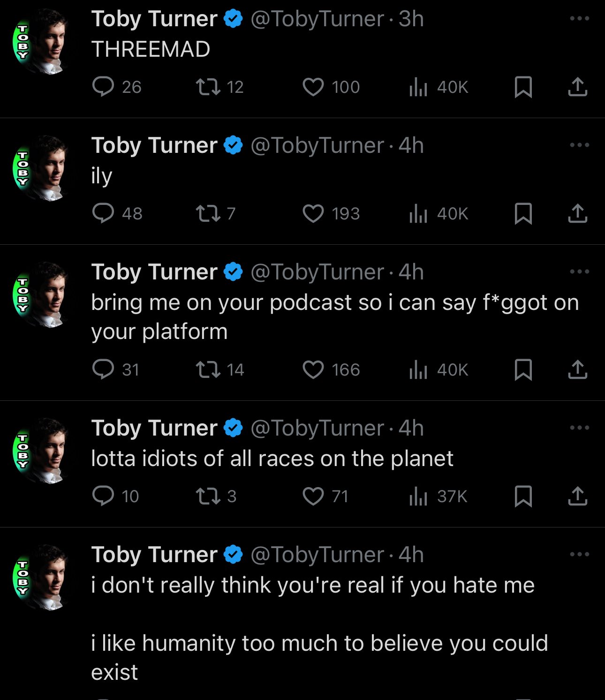Open @TobyTurner handle on 'lotta idiots' tweet

point(317,428)
